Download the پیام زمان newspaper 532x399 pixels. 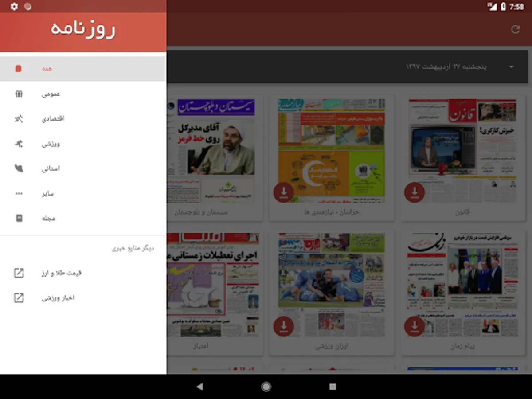click(415, 326)
